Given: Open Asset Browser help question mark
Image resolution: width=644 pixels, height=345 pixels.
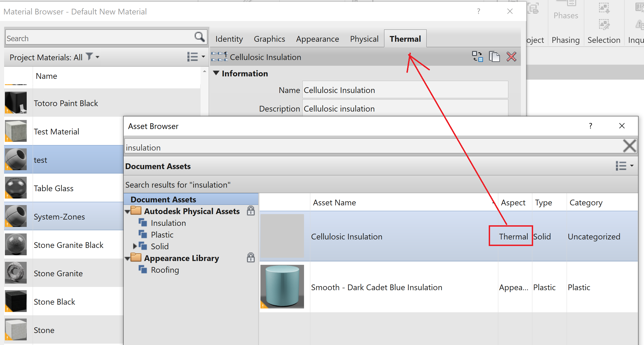Looking at the screenshot, I should point(590,126).
